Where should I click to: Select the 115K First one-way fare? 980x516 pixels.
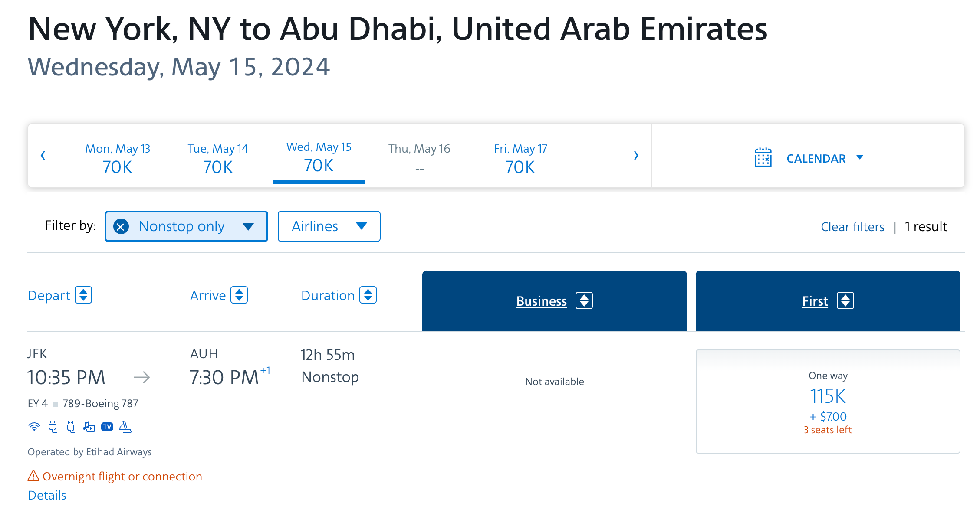(x=828, y=401)
